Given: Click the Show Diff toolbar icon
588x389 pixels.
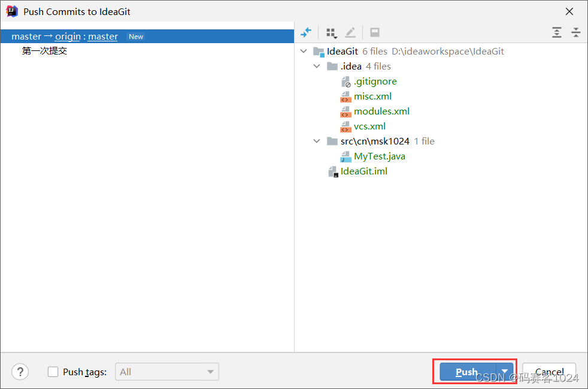Looking at the screenshot, I should (x=306, y=33).
